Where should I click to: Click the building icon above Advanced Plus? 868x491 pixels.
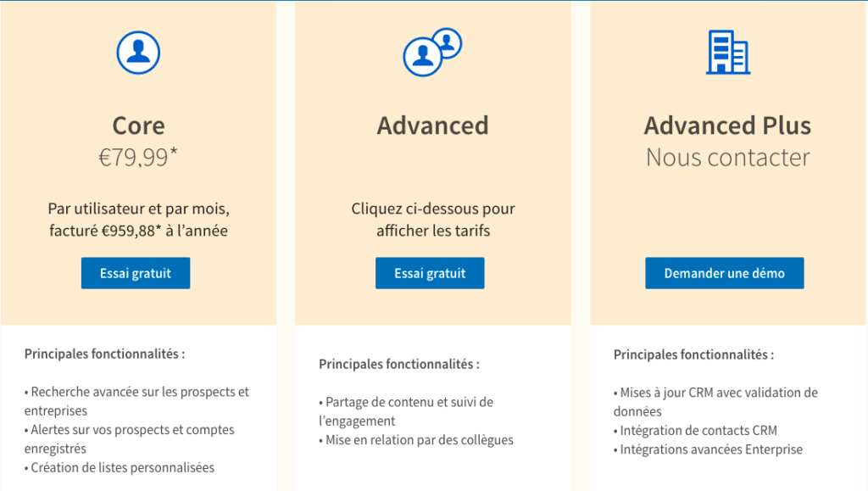727,53
